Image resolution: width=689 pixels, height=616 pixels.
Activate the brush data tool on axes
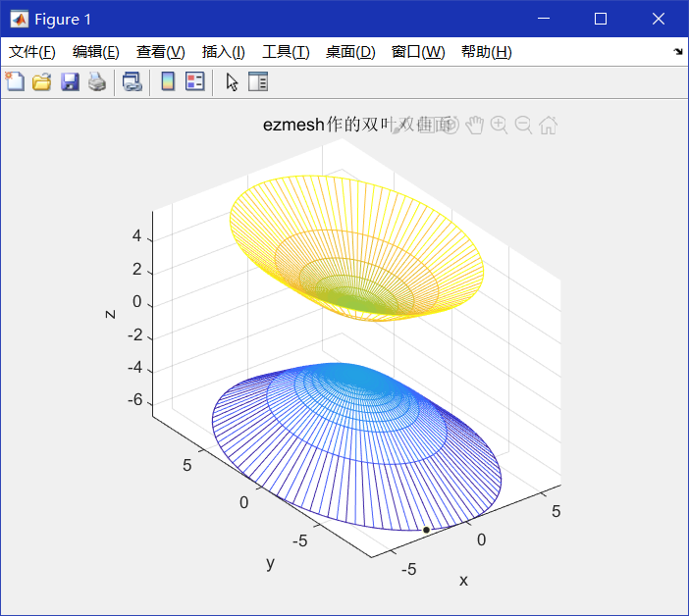(399, 128)
